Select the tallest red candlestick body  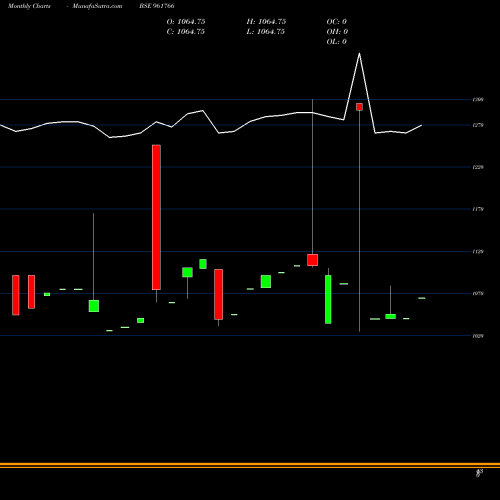pyautogui.click(x=156, y=217)
